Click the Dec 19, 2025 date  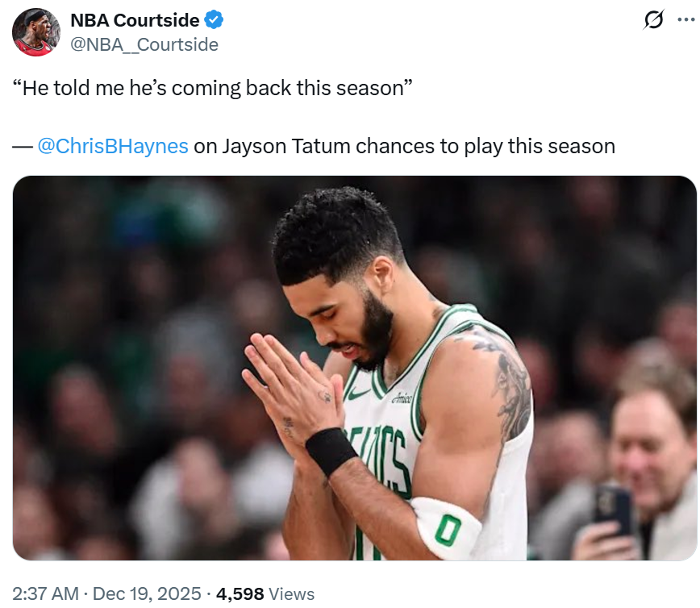click(x=147, y=594)
